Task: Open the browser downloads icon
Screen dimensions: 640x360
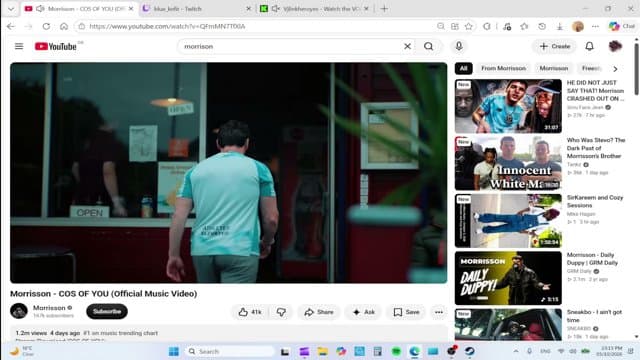Action: 560,26
